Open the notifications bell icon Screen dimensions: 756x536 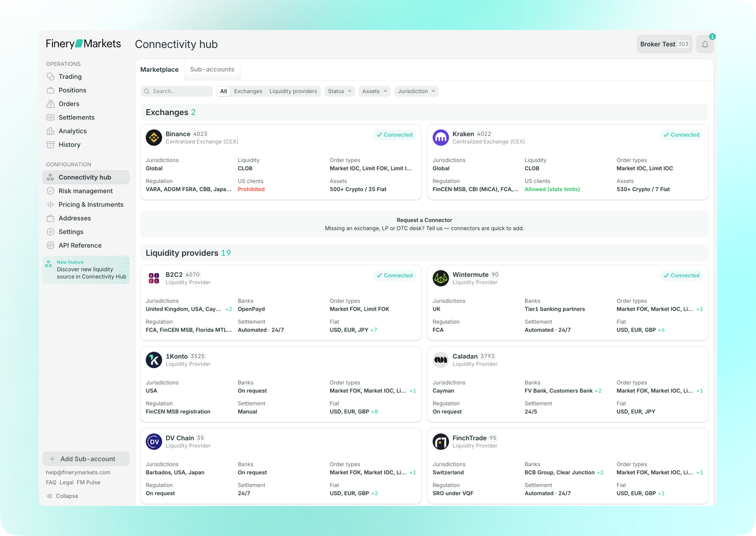click(704, 44)
